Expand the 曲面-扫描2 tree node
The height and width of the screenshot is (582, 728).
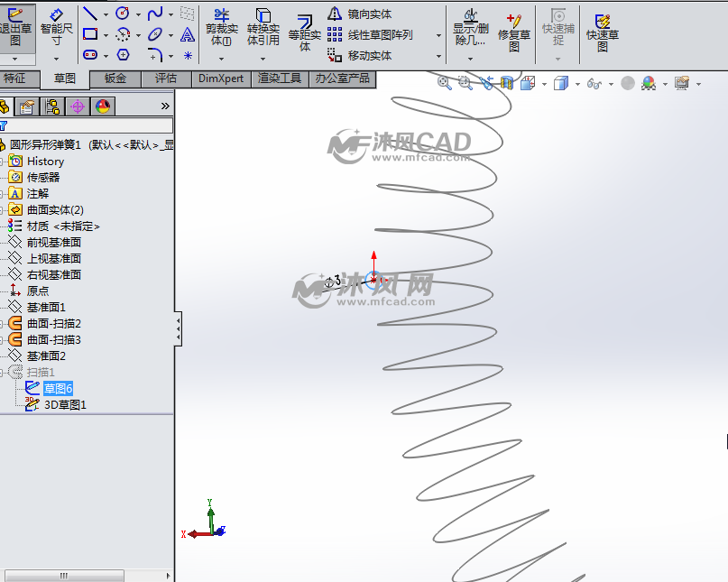(4, 323)
